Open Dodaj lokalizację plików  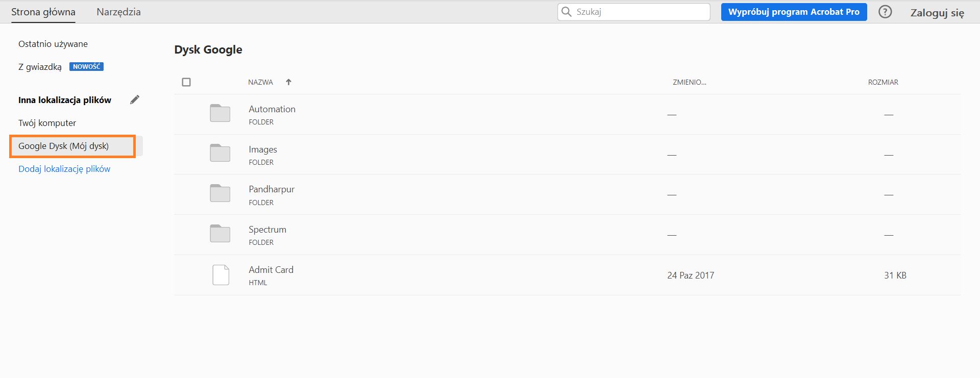(x=64, y=168)
